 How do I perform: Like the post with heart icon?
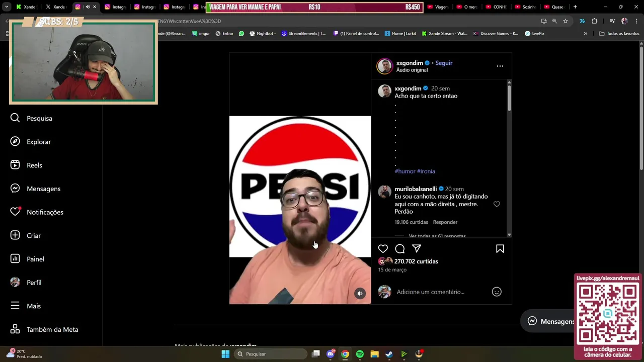(383, 248)
